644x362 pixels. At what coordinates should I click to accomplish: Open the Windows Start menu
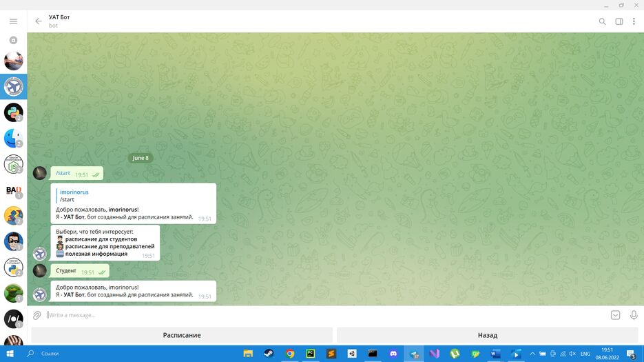[x=10, y=354]
